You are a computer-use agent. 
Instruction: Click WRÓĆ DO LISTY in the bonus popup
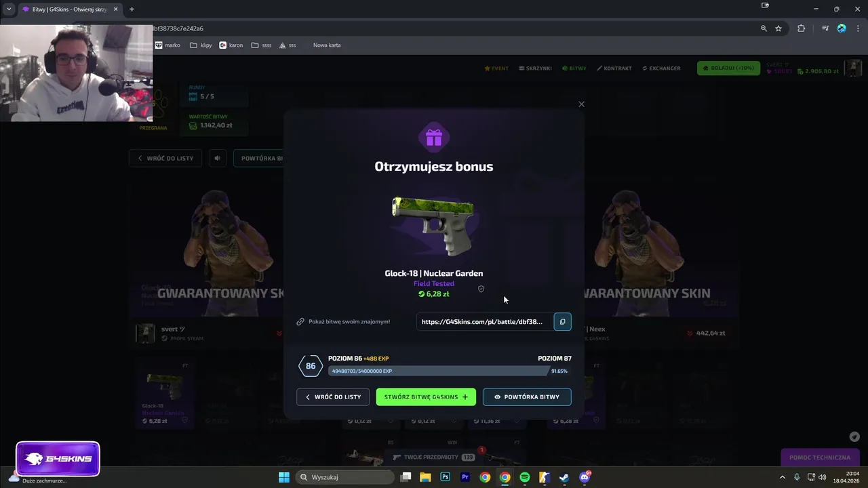click(333, 396)
